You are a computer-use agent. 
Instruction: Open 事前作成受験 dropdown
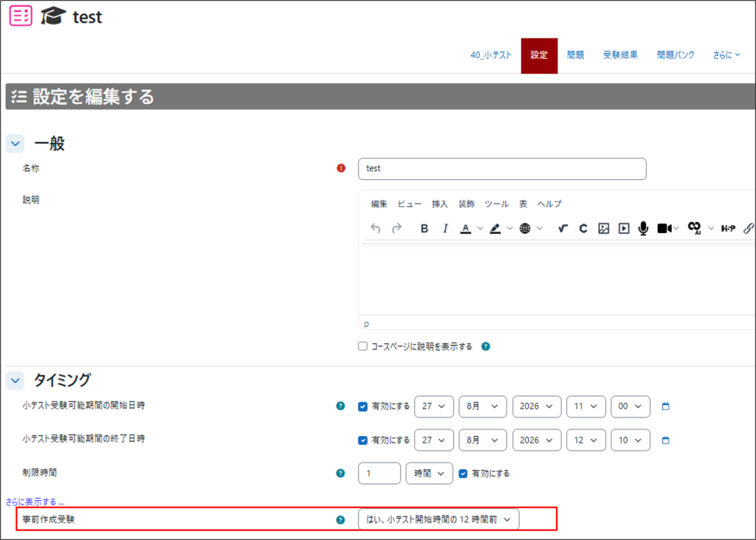(x=439, y=519)
